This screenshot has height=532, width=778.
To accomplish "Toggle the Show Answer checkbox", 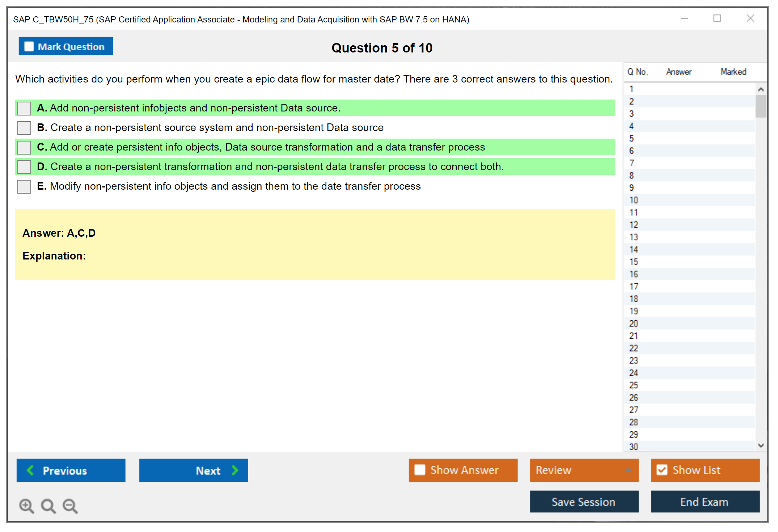I will [x=420, y=470].
